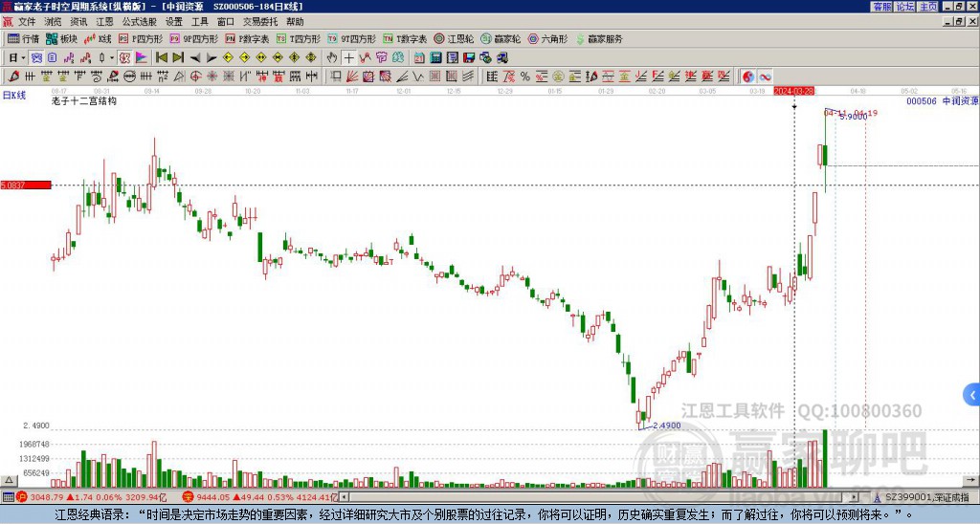The image size is (980, 524).
Task: Click the 客服 button in title bar
Action: pos(881,6)
